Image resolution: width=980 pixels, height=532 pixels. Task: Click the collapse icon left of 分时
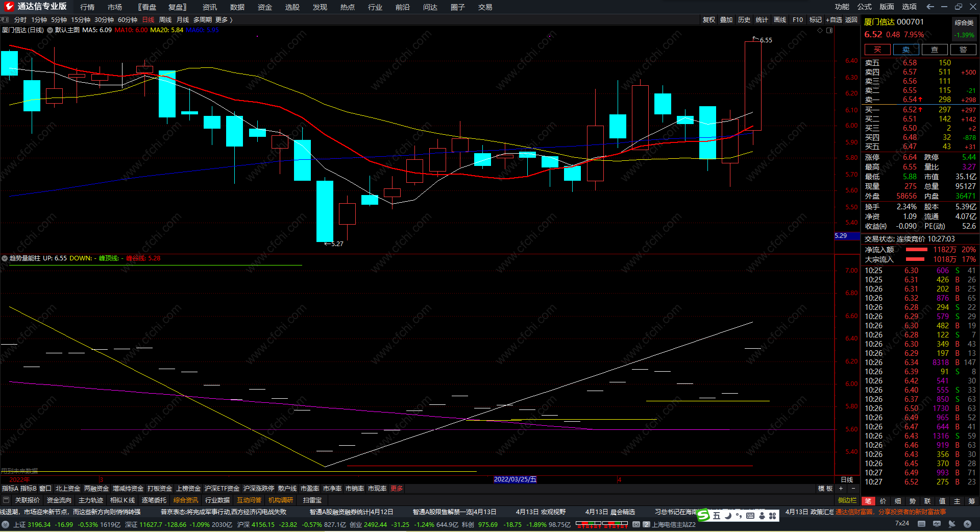(5, 20)
